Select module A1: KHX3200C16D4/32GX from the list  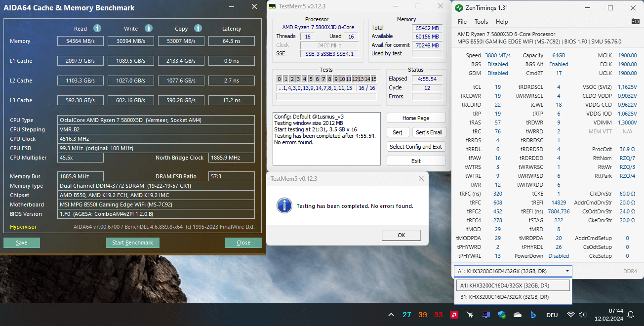point(513,285)
